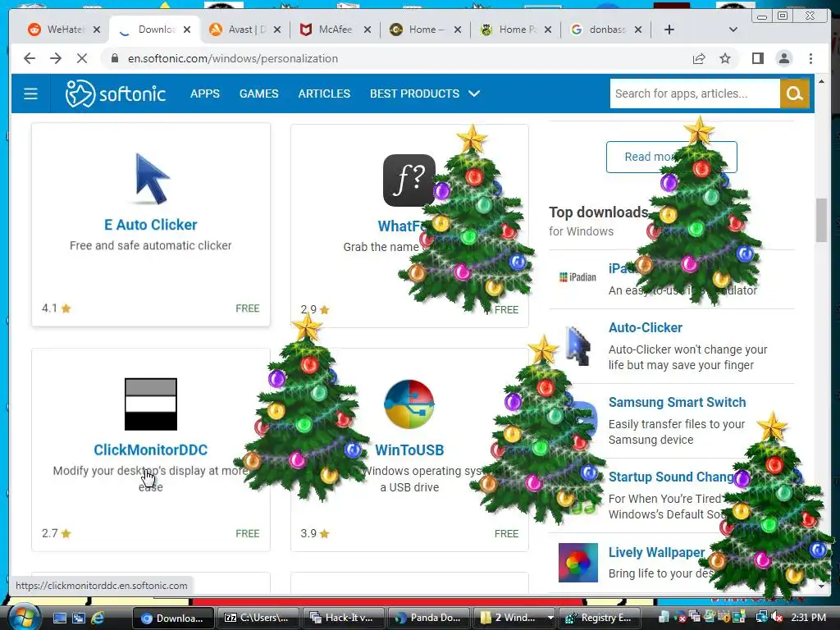
Task: Open the WinToUSB link
Action: [x=409, y=450]
